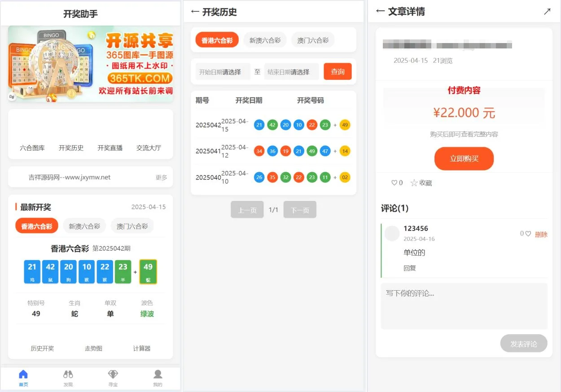561x392 pixels.
Task: Open the 寻宝 treasure hunt icon
Action: coord(113,377)
